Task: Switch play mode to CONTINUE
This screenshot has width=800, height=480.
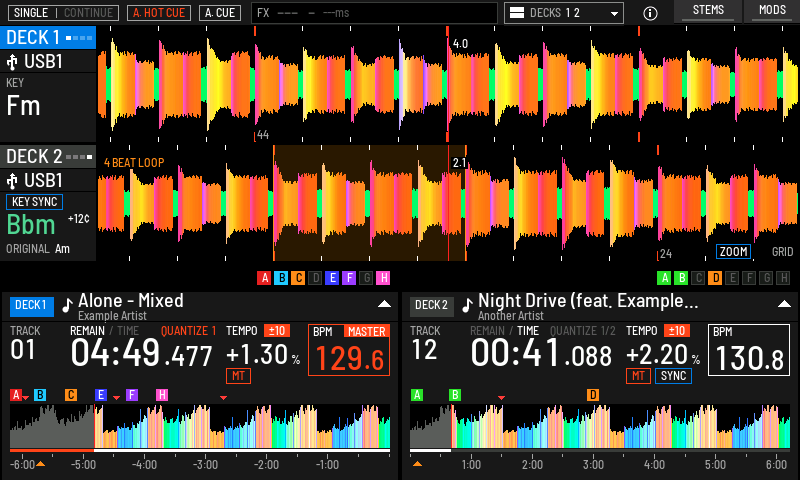Action: coord(88,13)
